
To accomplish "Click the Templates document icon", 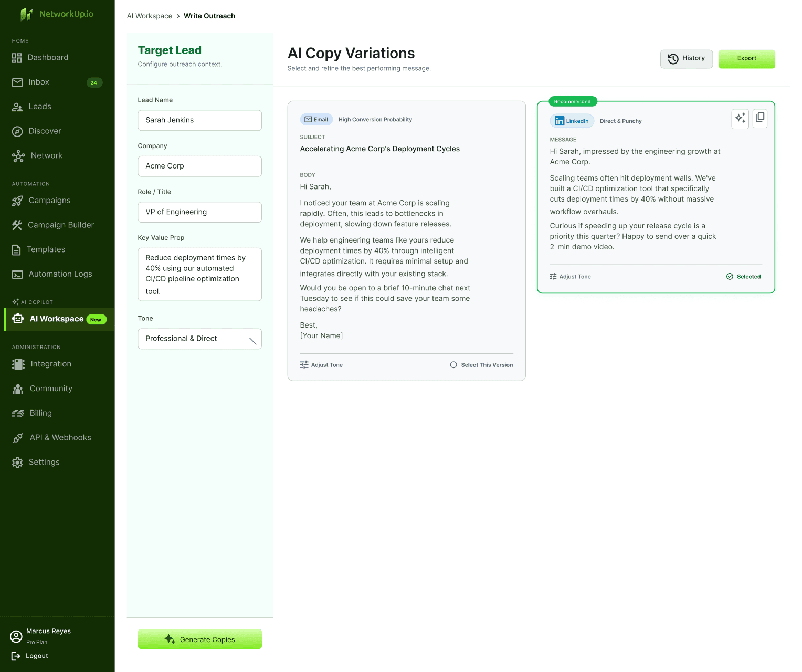I will (x=16, y=250).
